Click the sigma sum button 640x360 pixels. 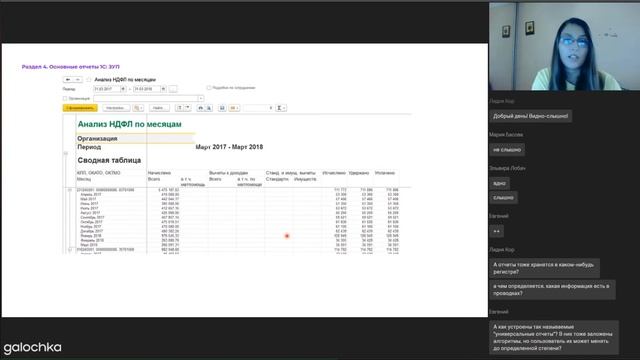[281, 108]
